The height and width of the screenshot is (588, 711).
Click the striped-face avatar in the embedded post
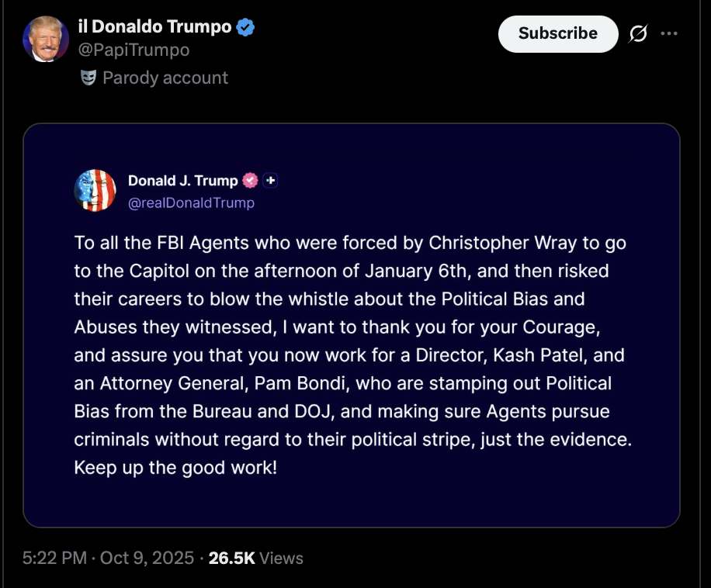click(x=95, y=190)
